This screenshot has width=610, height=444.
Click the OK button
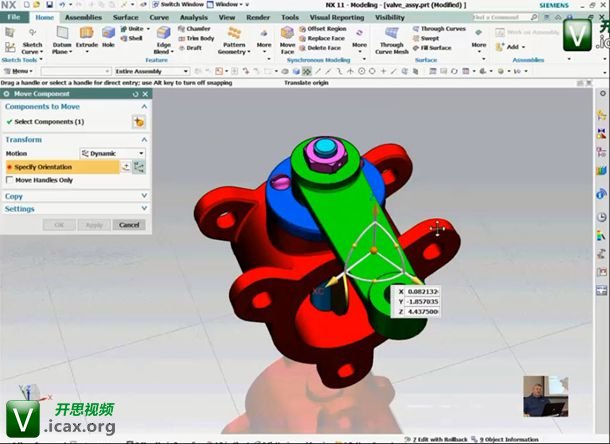[59, 225]
